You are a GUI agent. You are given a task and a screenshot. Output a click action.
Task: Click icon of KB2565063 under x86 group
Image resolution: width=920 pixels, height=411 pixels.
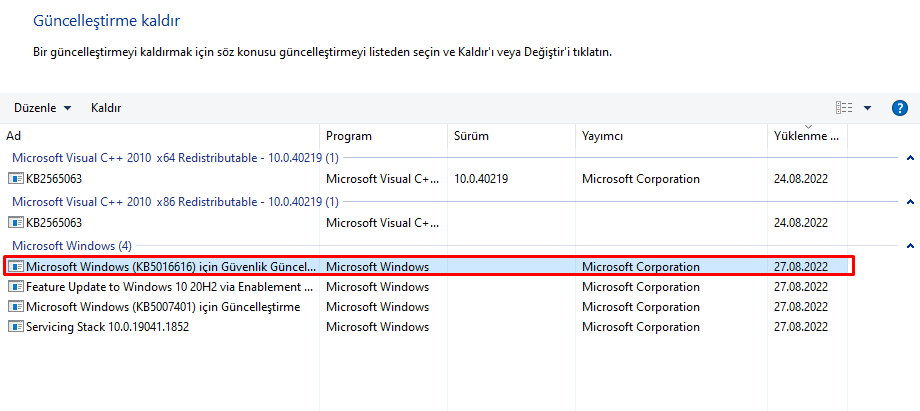point(16,223)
